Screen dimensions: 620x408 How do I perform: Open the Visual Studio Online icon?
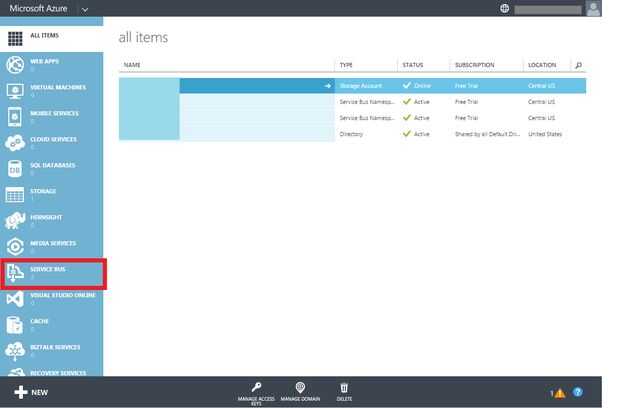(15, 299)
